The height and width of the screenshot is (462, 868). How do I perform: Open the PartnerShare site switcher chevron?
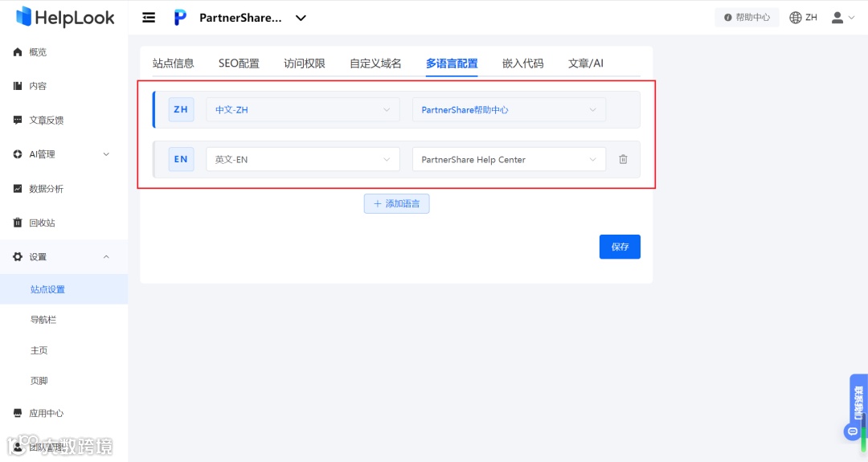point(301,18)
